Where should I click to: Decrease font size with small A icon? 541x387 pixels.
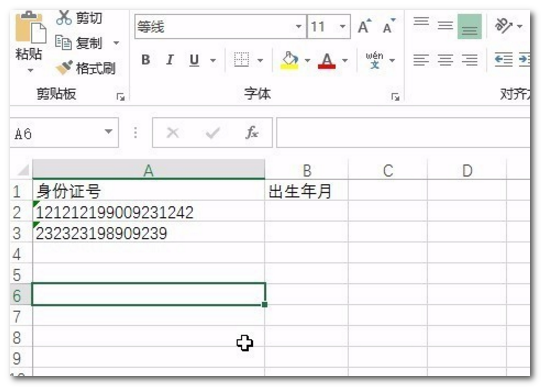click(389, 27)
